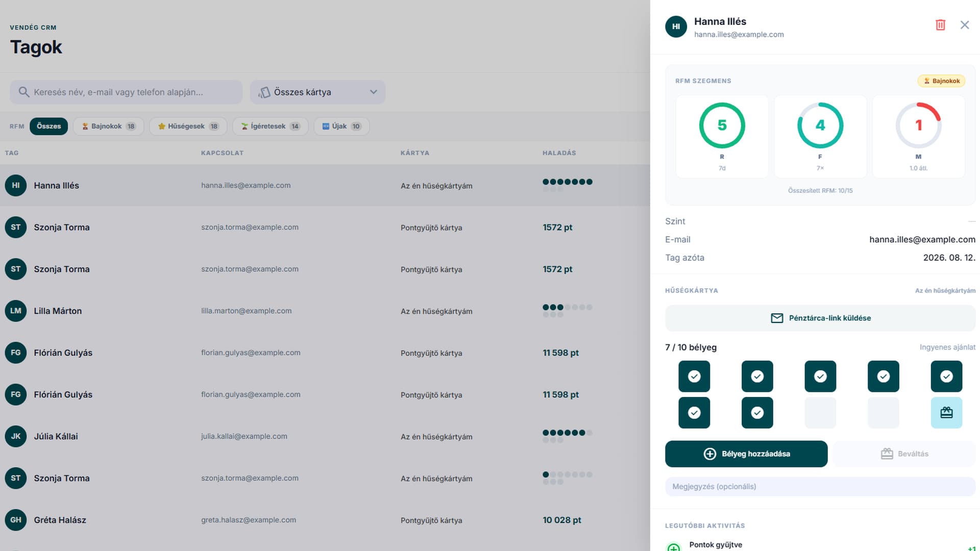Click the search magnifier icon
The height and width of the screenshot is (551, 980).
click(23, 92)
